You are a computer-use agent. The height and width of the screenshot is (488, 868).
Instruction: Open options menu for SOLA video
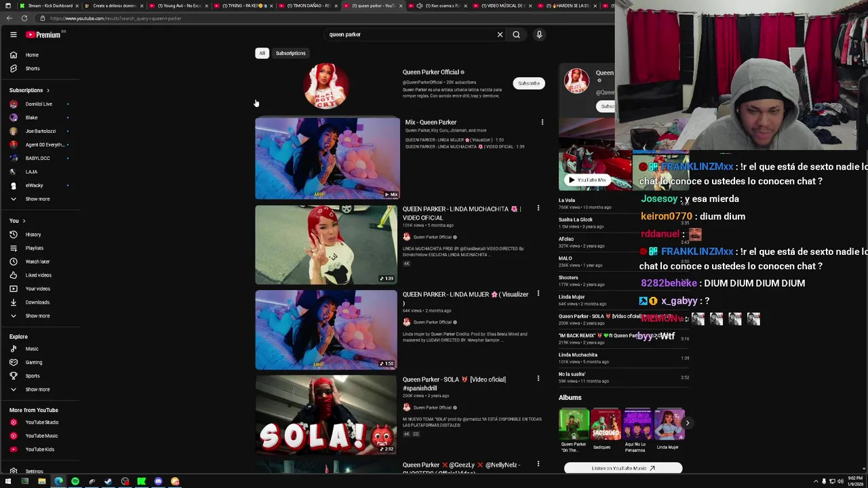pyautogui.click(x=538, y=379)
